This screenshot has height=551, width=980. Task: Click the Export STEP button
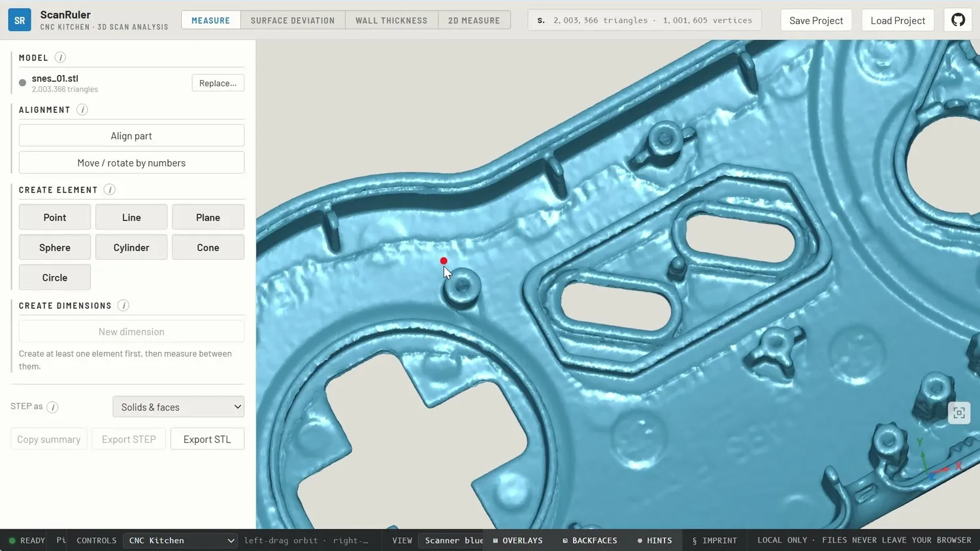[129, 439]
